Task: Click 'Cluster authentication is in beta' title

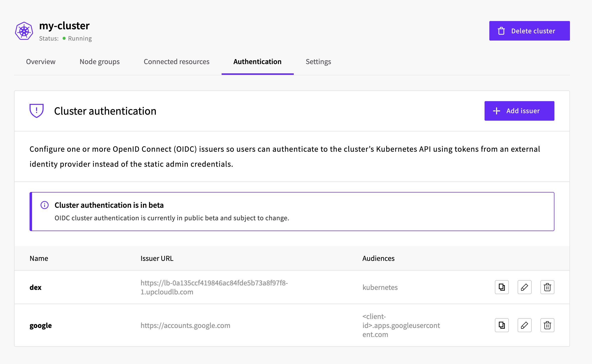Action: click(109, 205)
